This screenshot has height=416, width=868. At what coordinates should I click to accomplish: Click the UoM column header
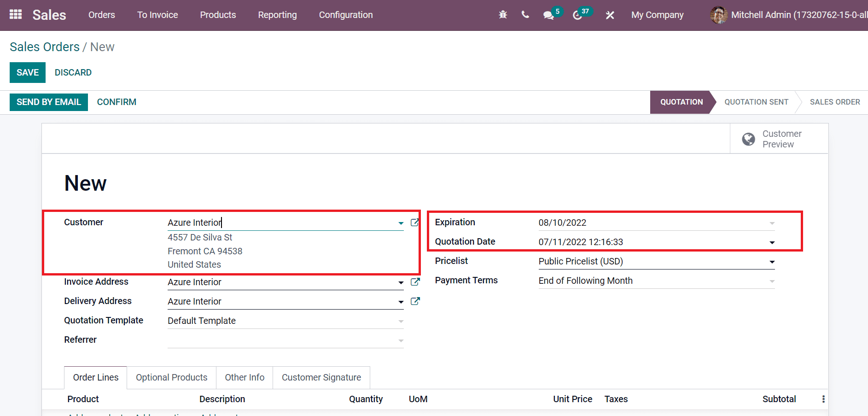pyautogui.click(x=418, y=399)
